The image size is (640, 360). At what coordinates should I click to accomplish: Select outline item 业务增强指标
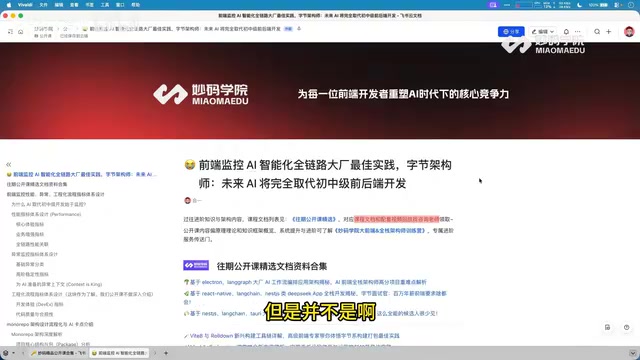click(x=30, y=234)
